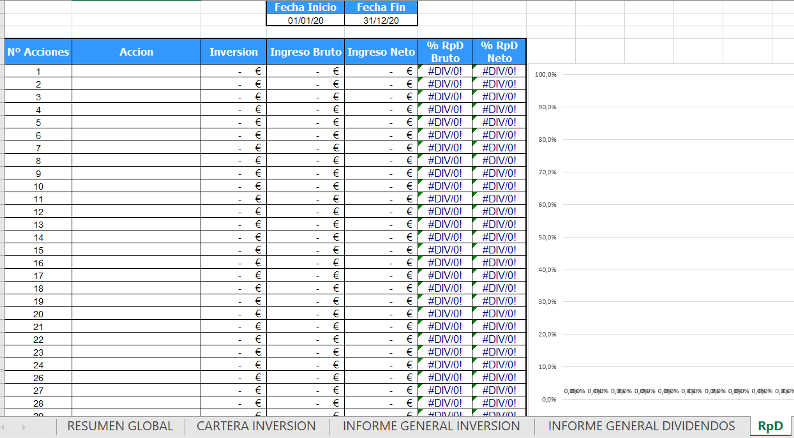Image resolution: width=794 pixels, height=438 pixels.
Task: Switch to the CARTERA INVERSION sheet
Action: [256, 426]
